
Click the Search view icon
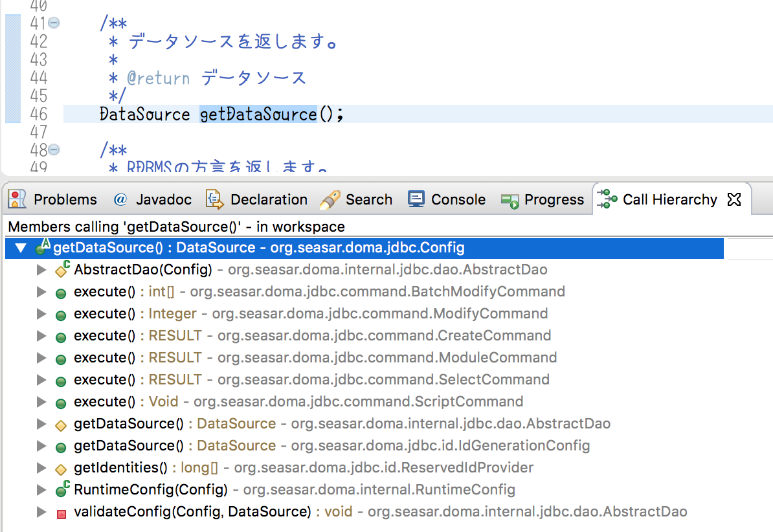click(x=328, y=199)
